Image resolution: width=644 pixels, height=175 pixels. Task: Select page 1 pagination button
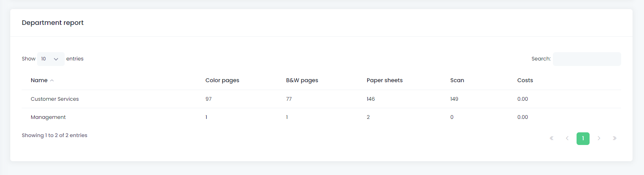coord(583,138)
